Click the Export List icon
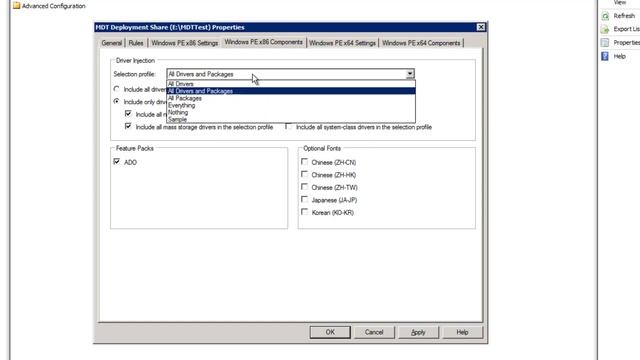 (x=605, y=29)
